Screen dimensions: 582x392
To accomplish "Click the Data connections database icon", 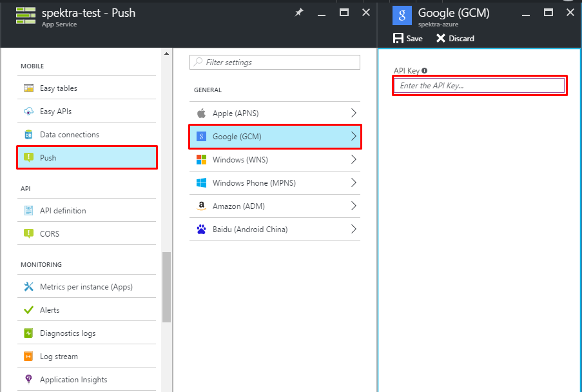I will [28, 134].
